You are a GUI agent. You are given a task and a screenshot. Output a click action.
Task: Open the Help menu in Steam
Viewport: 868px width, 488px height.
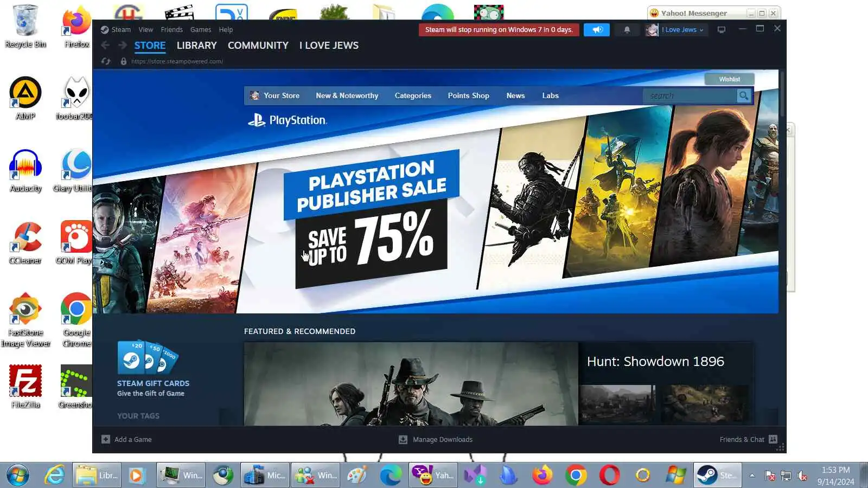tap(226, 30)
